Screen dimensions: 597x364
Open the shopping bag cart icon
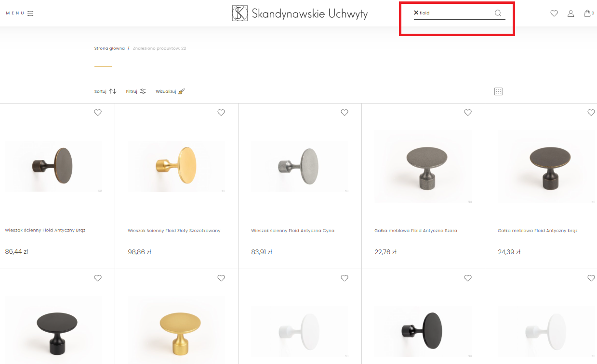click(x=587, y=13)
